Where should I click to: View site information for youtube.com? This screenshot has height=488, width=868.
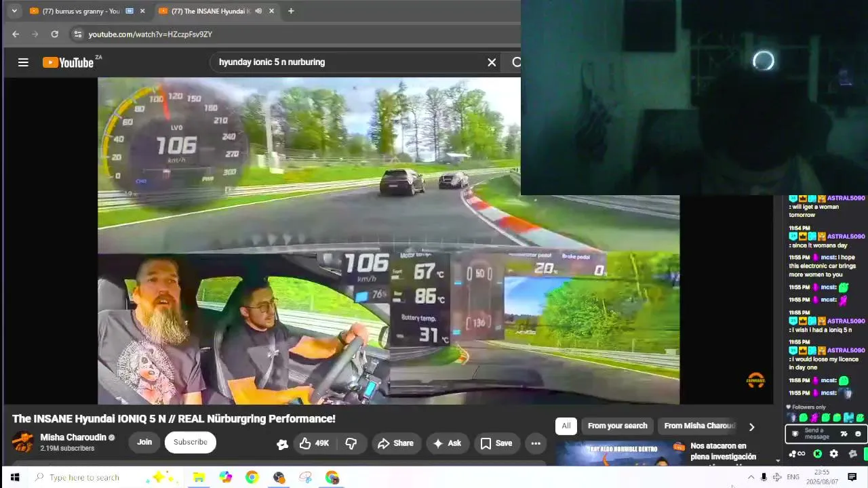(77, 34)
